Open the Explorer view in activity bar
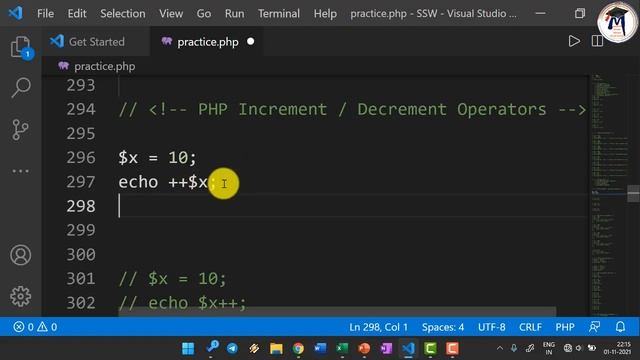The image size is (640, 360). click(20, 47)
